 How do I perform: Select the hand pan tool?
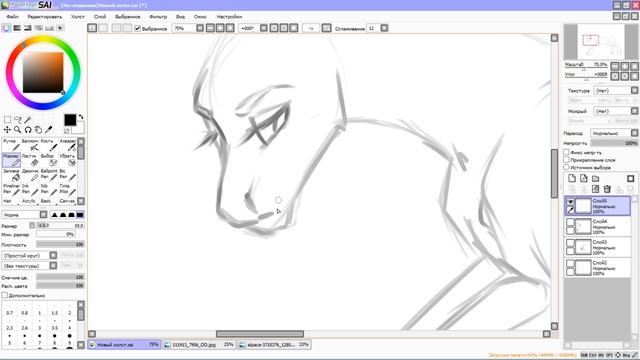point(38,130)
